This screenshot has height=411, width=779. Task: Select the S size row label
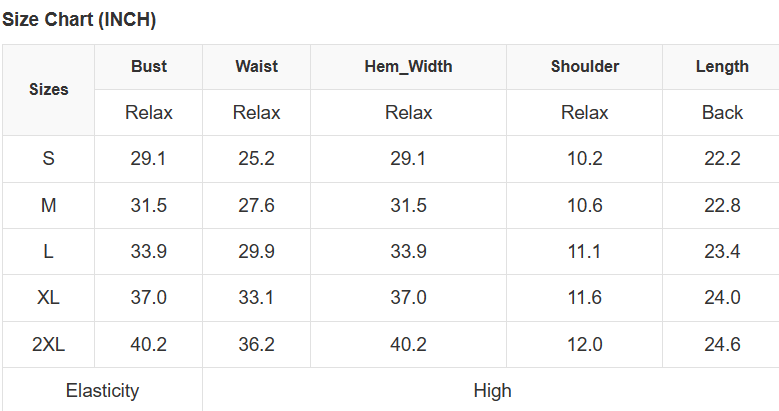[49, 159]
